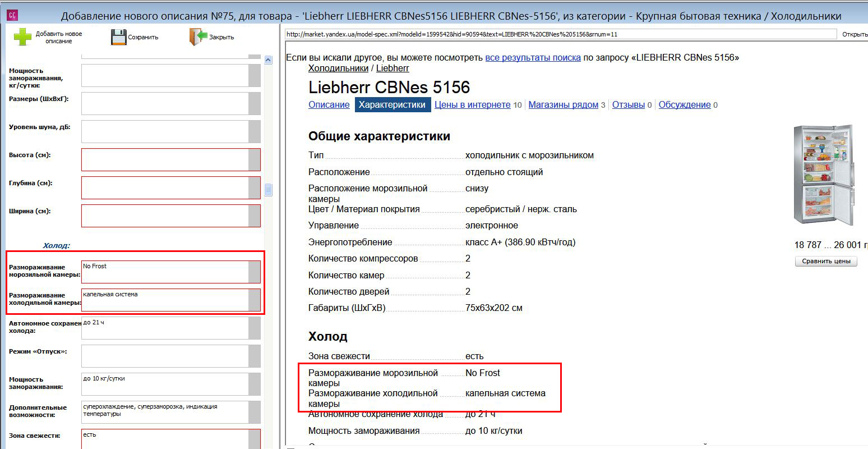
Task: Click the web page 'No Frost' value
Action: (x=483, y=373)
